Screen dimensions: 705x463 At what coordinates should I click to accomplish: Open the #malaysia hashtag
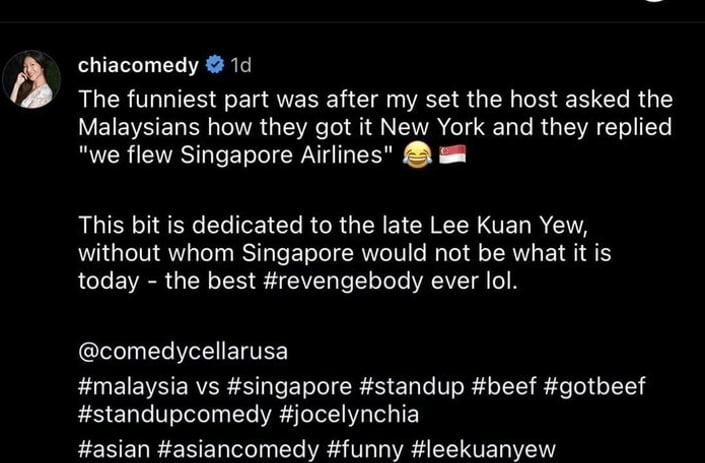click(x=133, y=386)
